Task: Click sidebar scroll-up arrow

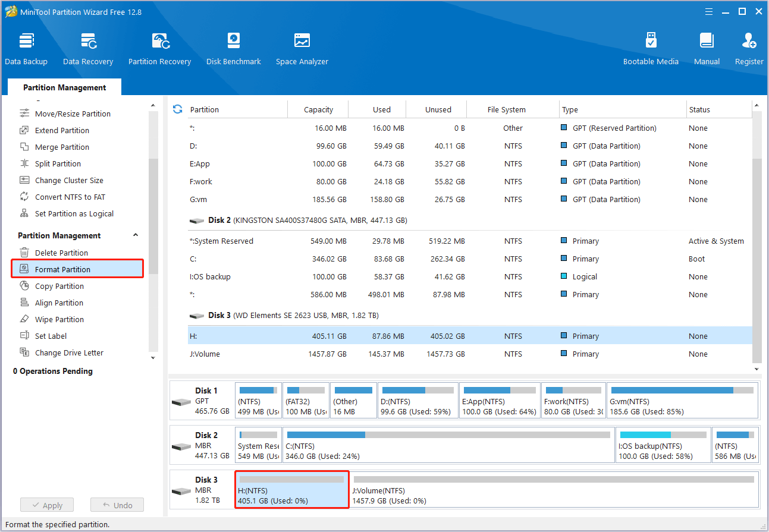Action: 153,105
